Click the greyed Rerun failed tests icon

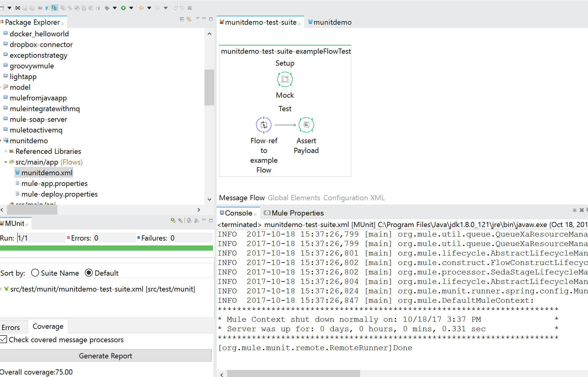(189, 220)
